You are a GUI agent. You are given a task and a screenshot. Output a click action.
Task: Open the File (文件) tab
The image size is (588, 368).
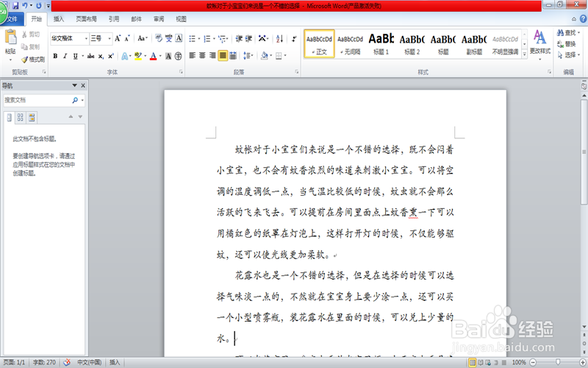click(x=12, y=19)
